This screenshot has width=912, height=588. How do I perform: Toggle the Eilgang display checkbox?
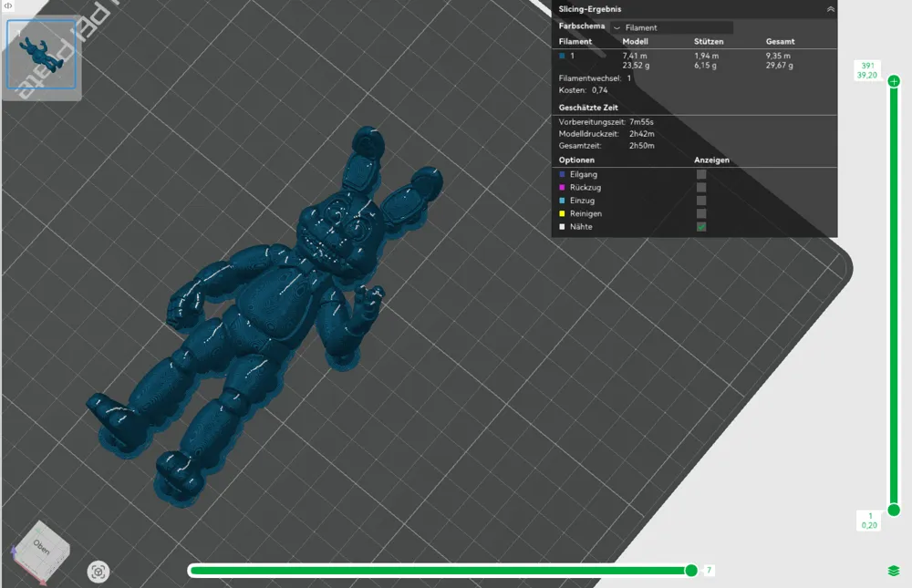(701, 174)
